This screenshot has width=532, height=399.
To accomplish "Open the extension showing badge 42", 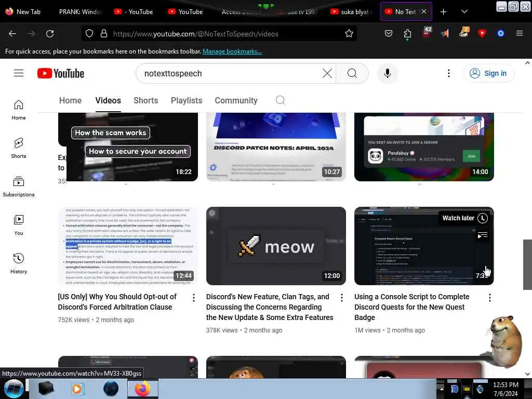I will pyautogui.click(x=426, y=33).
